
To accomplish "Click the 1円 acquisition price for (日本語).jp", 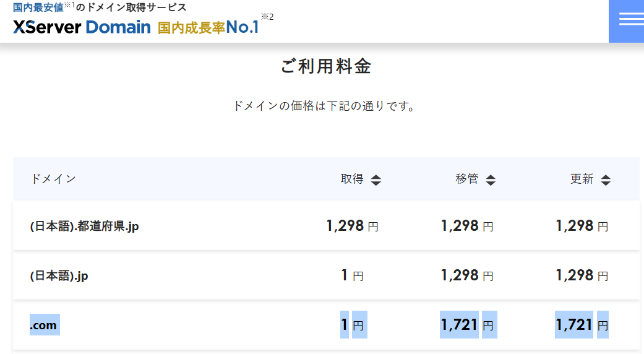I will [x=352, y=275].
